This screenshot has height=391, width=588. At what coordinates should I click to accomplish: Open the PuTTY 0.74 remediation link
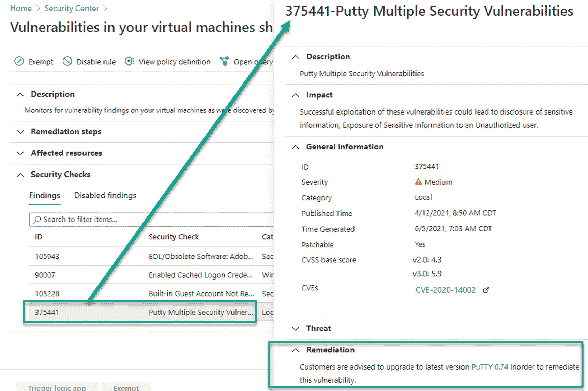[489, 367]
